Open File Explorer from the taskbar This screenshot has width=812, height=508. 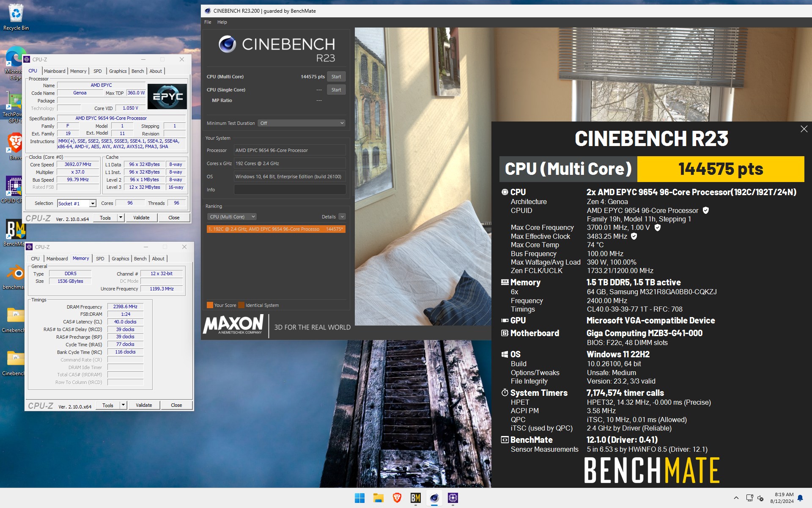tap(378, 498)
